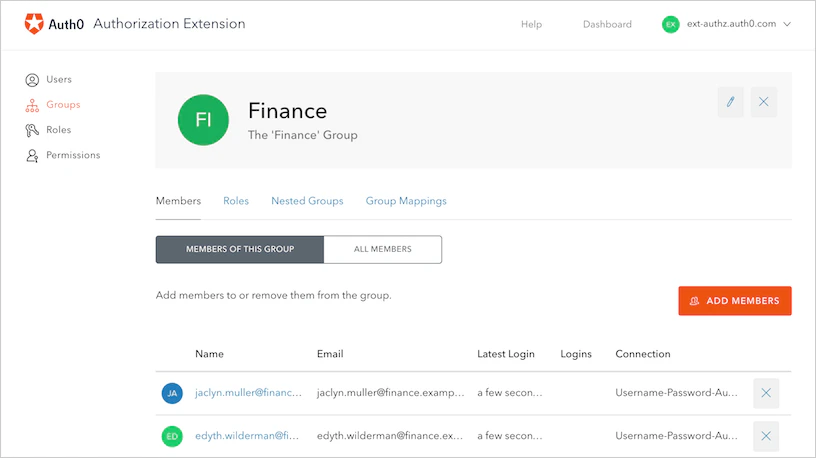Delete the Finance group with X icon
The width and height of the screenshot is (816, 458).
[763, 101]
